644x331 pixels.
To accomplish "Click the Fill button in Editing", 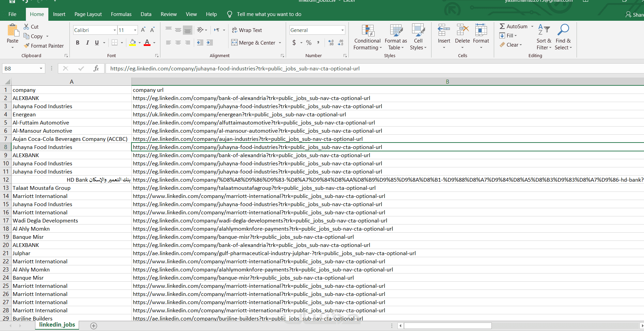I will pos(508,35).
